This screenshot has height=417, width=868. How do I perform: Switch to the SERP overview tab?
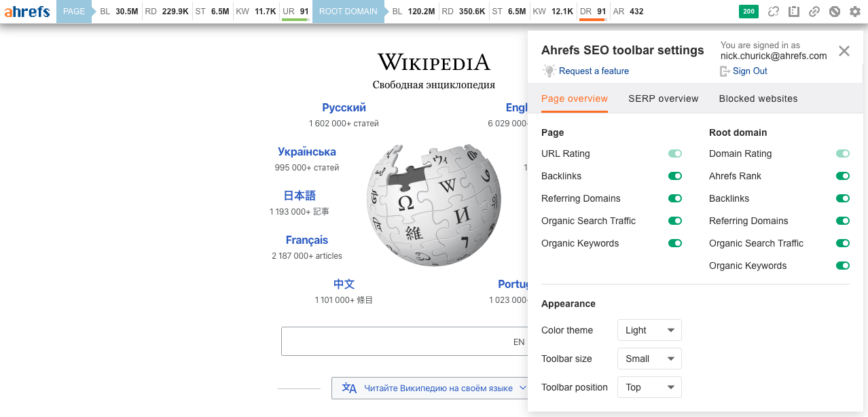click(x=663, y=98)
